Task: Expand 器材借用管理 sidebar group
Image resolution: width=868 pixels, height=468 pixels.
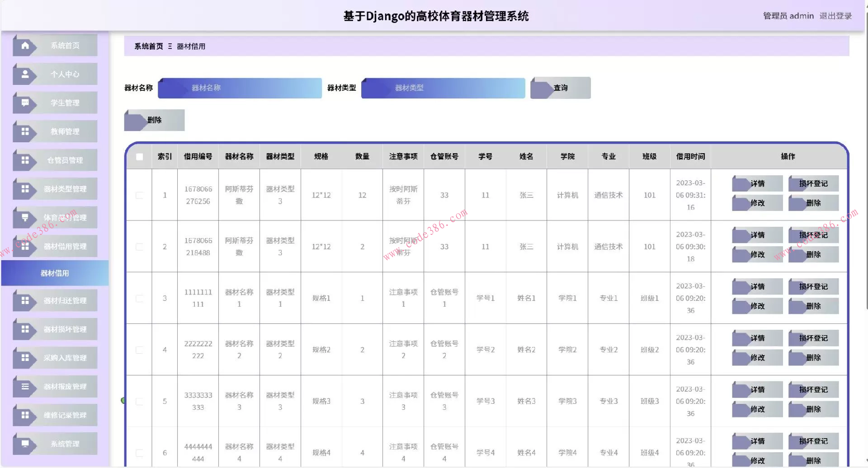Action: [x=55, y=246]
